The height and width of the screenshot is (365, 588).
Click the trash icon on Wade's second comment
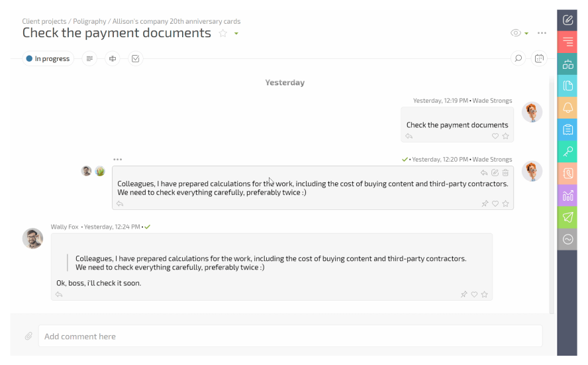coord(506,173)
